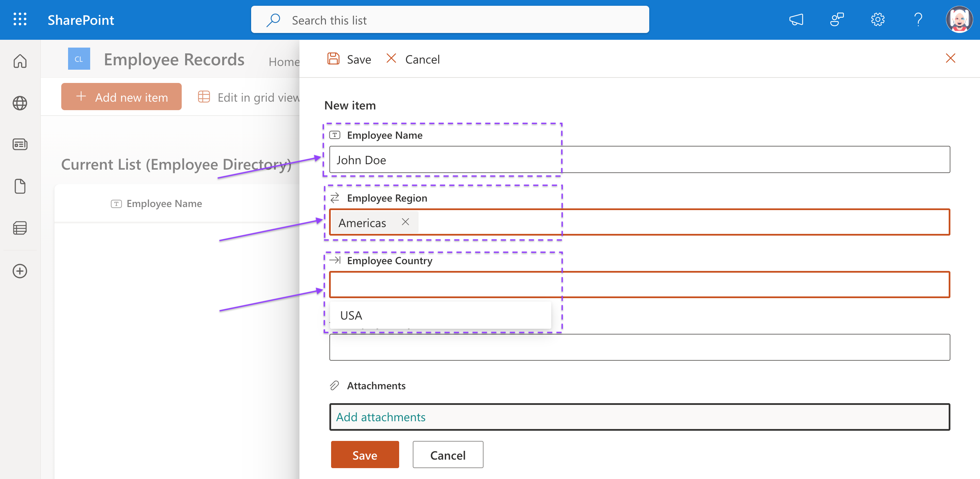Click the Add attachments link
The width and height of the screenshot is (980, 479).
[x=380, y=417]
